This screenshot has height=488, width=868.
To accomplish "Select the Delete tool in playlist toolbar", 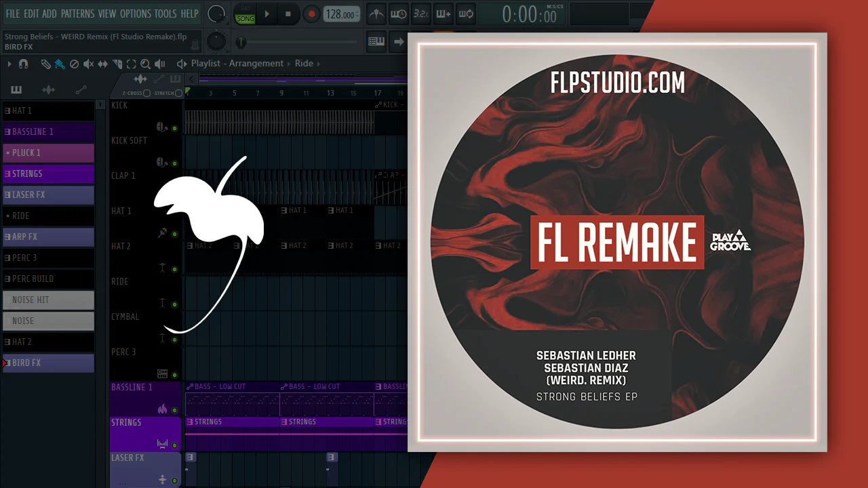I will tap(75, 64).
